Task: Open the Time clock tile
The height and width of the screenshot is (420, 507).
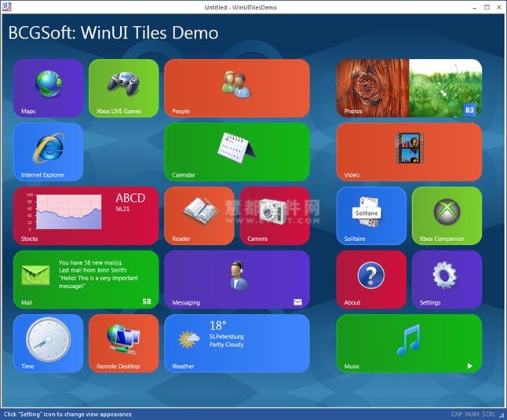Action: click(48, 343)
